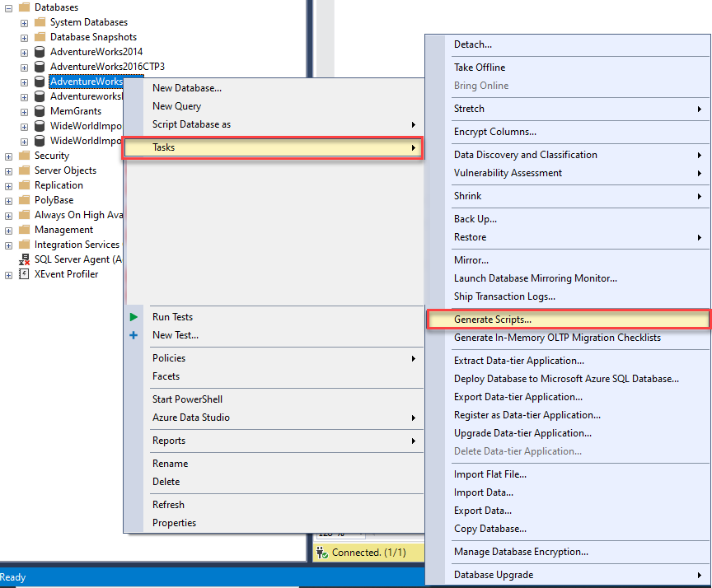The image size is (712, 588).
Task: Select Copy Database...
Action: [568, 529]
